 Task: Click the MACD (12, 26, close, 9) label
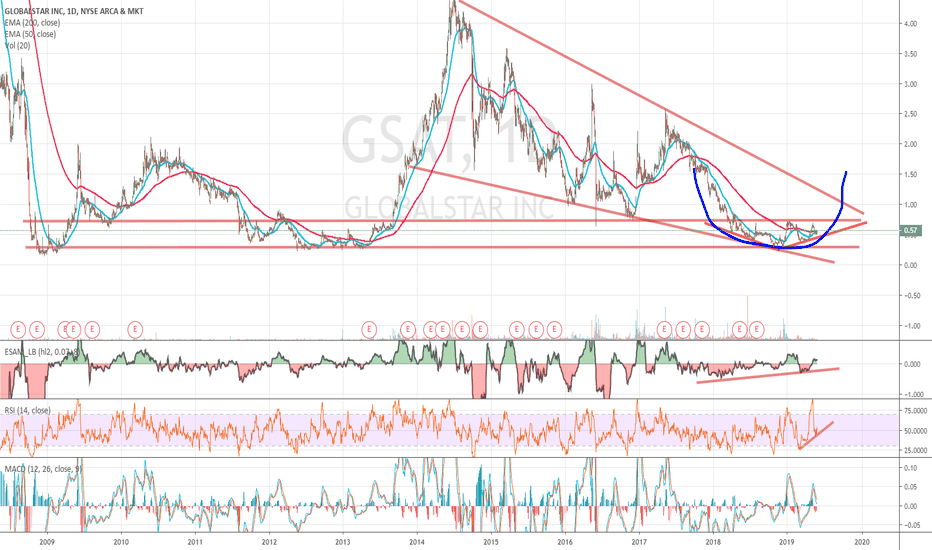coord(43,469)
